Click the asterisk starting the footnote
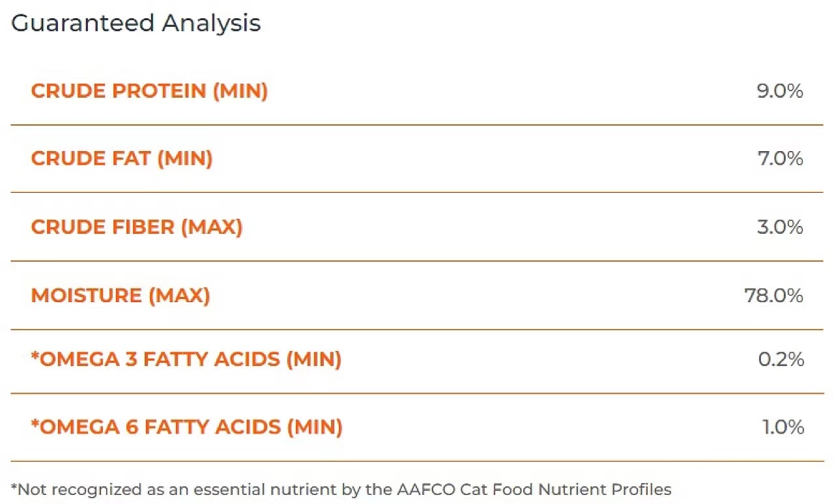This screenshot has width=834, height=504. (14, 487)
